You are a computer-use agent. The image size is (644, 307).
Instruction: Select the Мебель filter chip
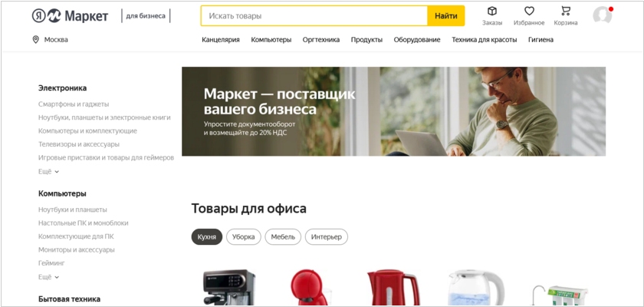pyautogui.click(x=283, y=236)
